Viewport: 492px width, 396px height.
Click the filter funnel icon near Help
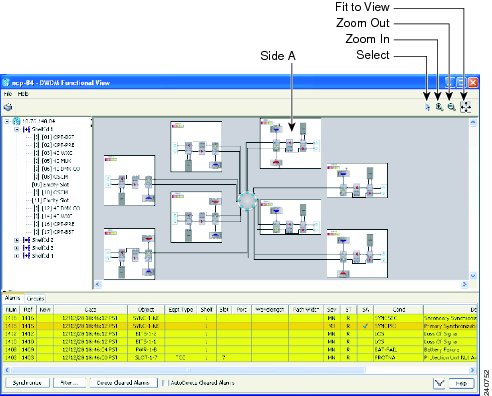[x=440, y=383]
